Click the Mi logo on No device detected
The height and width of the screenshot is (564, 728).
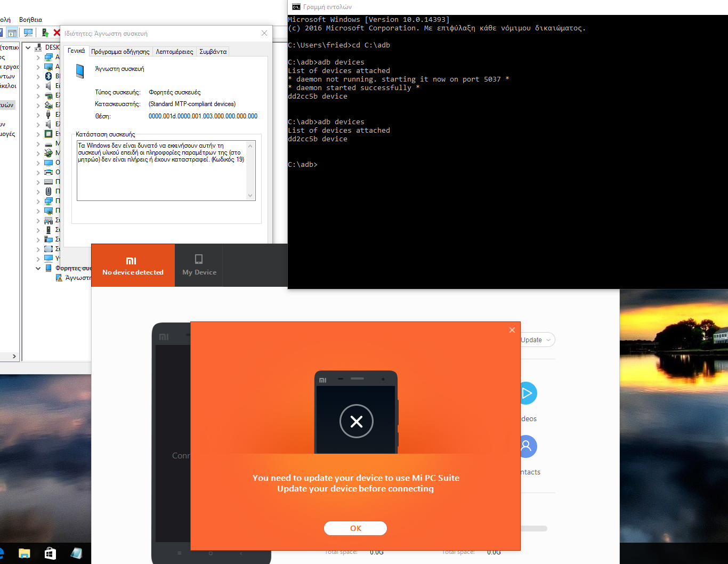coord(131,261)
